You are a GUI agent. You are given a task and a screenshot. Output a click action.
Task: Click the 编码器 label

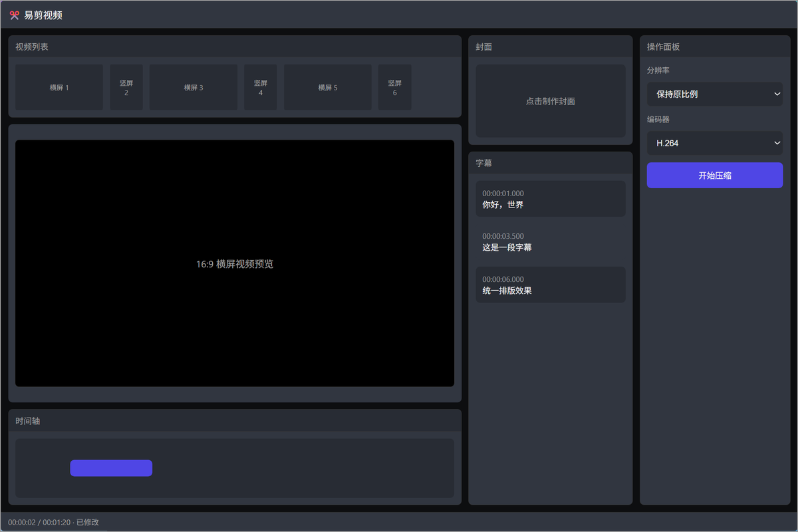[658, 120]
